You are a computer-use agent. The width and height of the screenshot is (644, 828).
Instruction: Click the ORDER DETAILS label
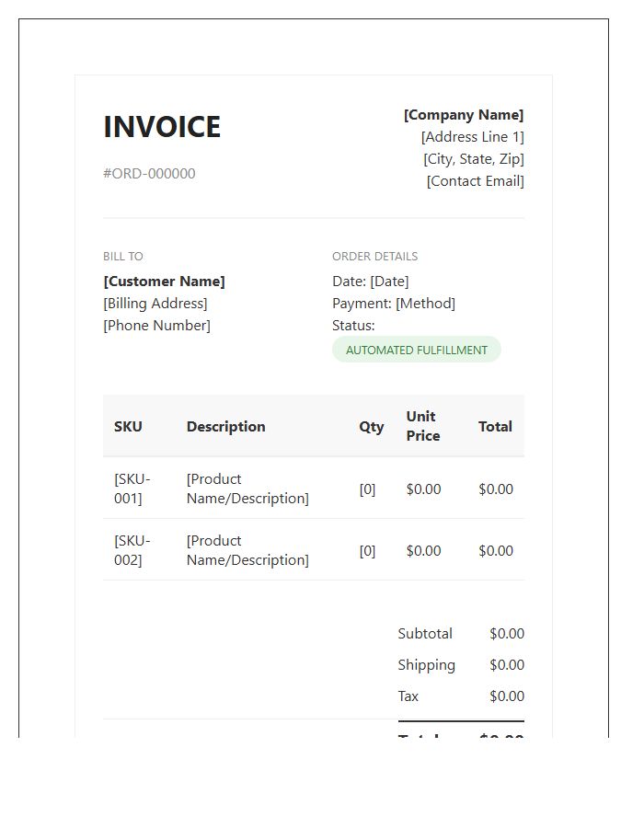pyautogui.click(x=374, y=256)
